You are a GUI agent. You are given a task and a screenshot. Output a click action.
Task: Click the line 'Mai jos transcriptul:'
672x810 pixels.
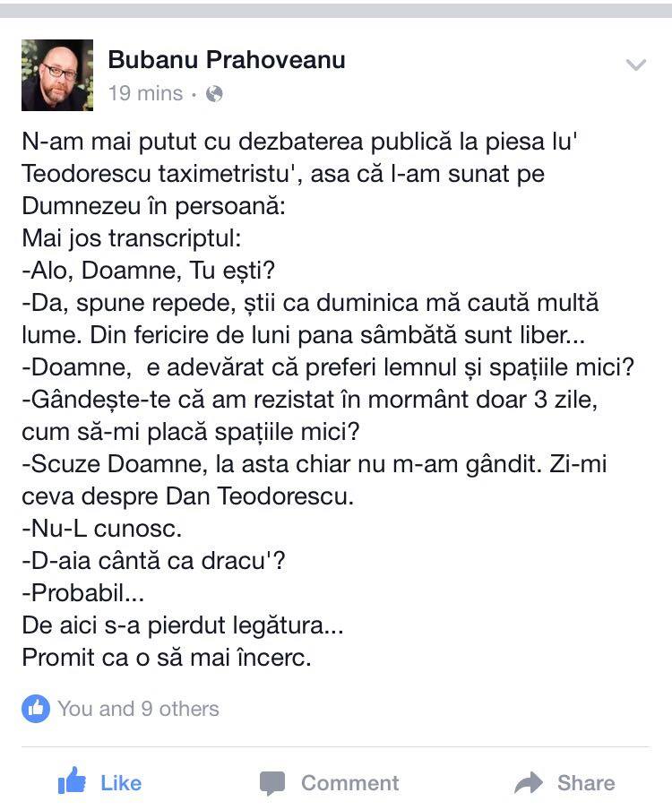tap(132, 238)
